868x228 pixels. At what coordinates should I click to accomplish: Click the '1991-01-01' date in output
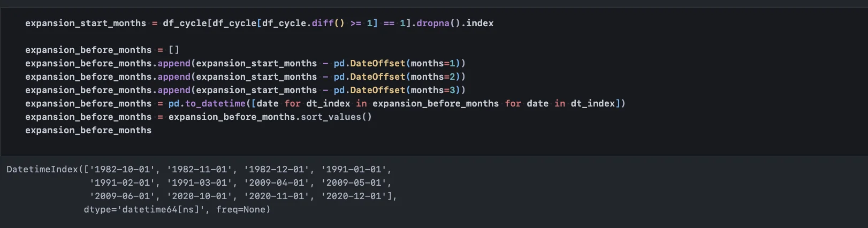[355, 169]
